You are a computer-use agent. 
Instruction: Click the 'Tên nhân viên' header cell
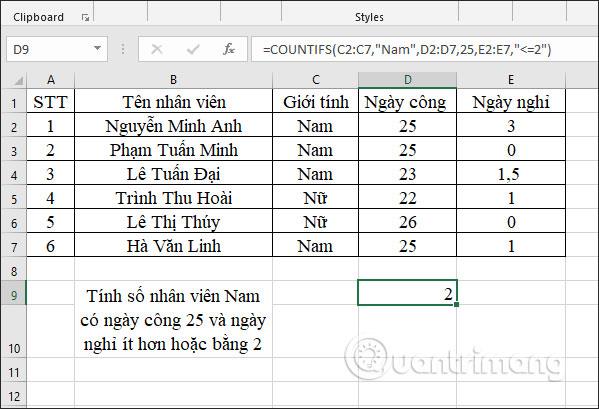[x=173, y=102]
